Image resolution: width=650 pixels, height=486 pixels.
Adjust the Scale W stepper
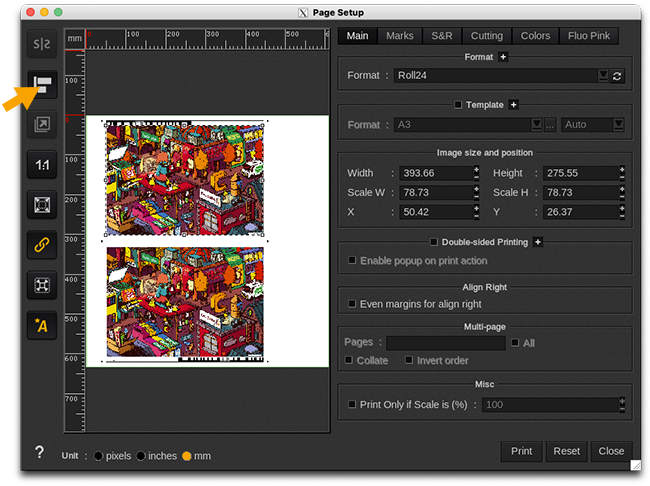(x=476, y=192)
